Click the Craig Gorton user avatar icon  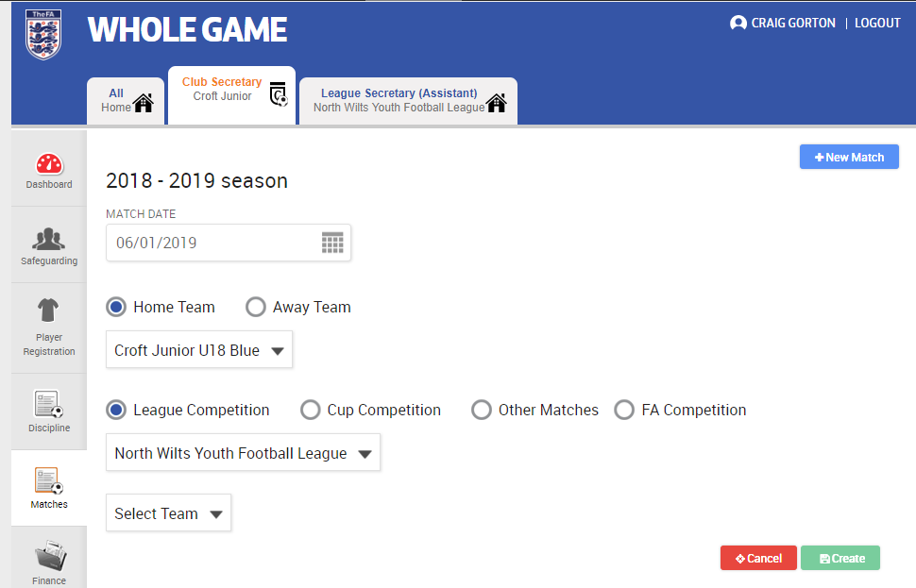[738, 23]
